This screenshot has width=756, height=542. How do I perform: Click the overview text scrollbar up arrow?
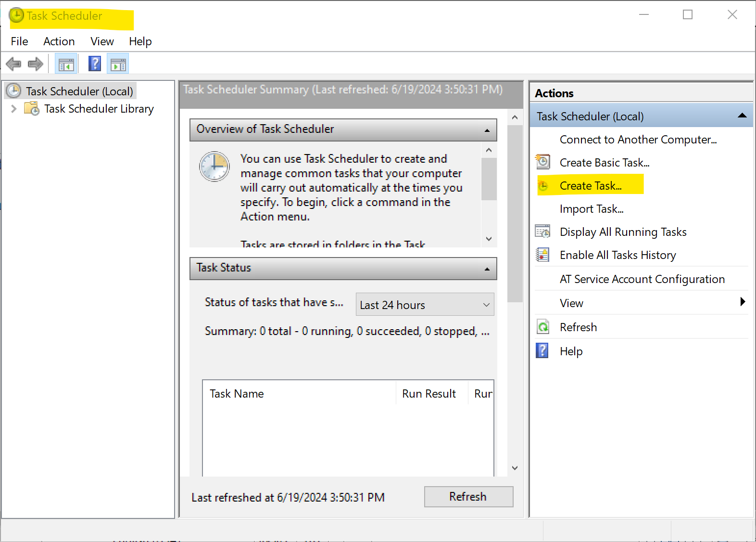pos(489,150)
